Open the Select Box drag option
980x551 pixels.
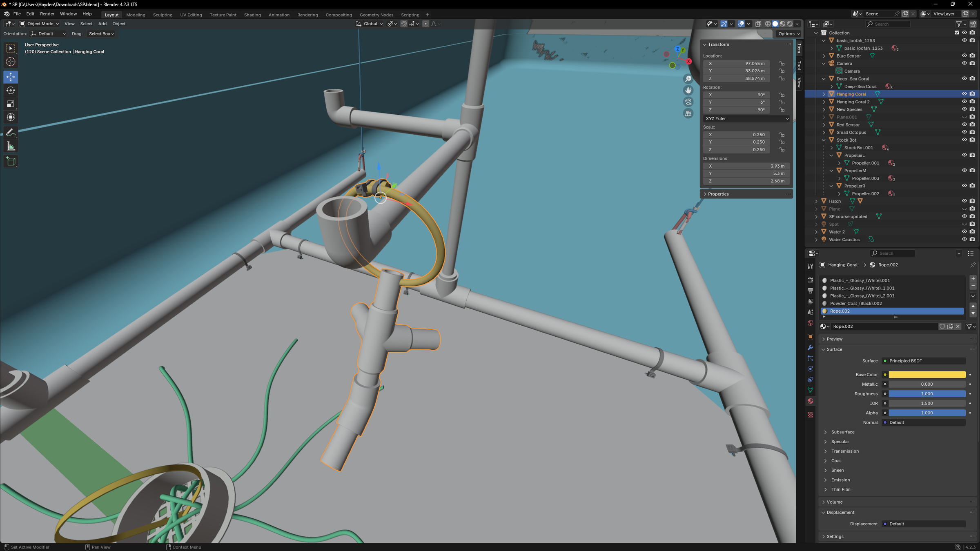point(101,33)
